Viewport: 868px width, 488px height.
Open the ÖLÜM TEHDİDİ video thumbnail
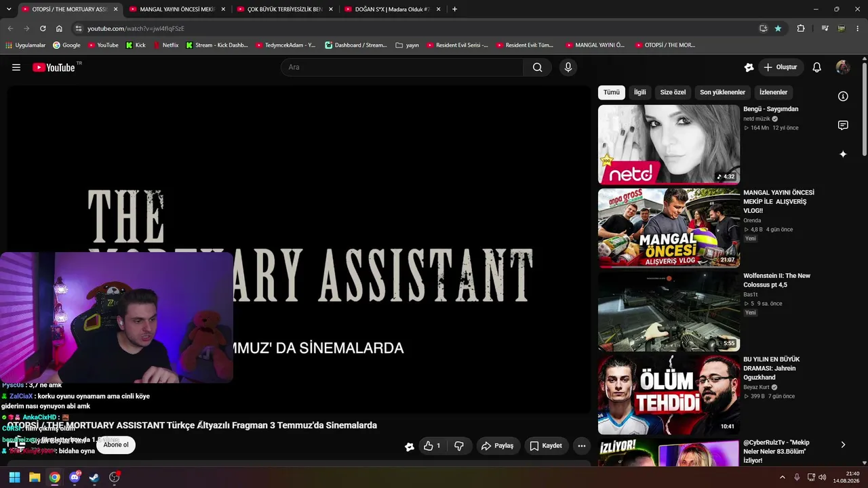[669, 394]
